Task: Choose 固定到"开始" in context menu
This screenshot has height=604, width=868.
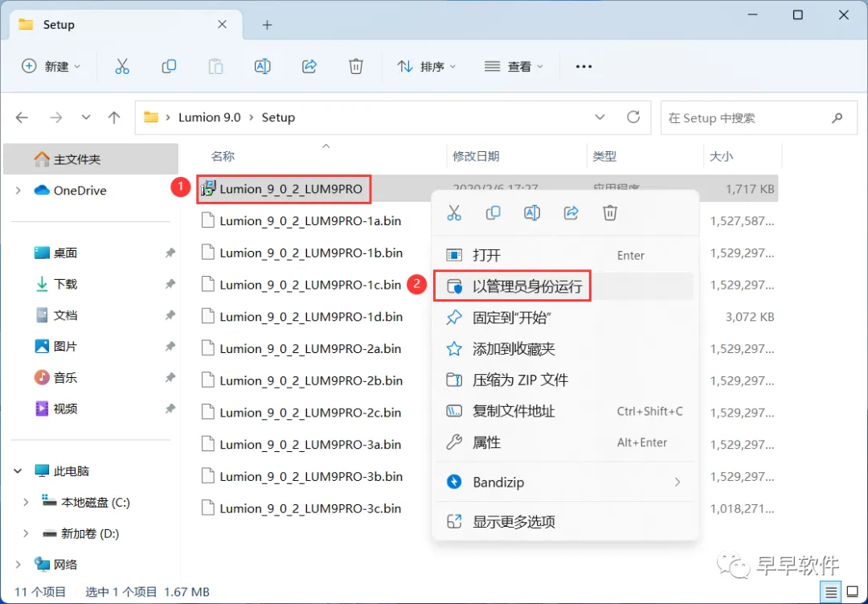Action: (x=565, y=318)
